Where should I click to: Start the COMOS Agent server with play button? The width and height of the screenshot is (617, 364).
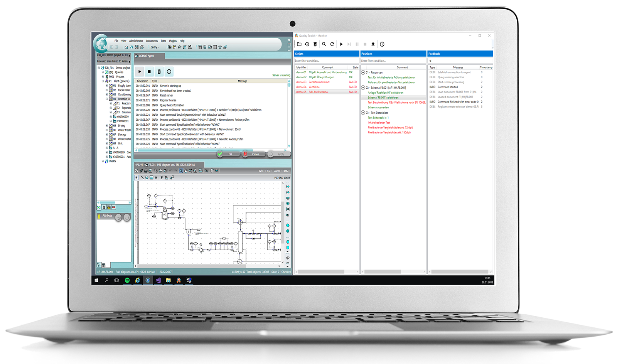pos(140,72)
